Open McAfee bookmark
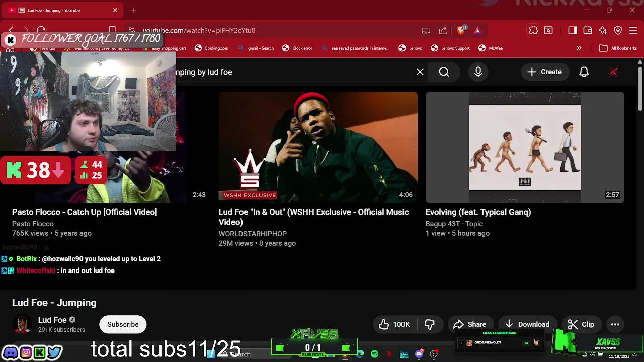 tap(491, 48)
